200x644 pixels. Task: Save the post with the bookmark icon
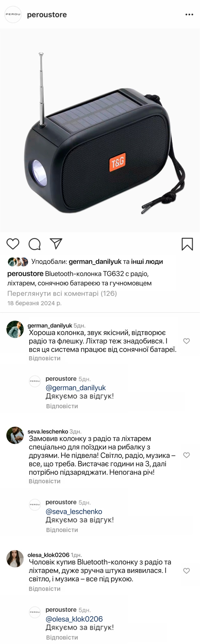pyautogui.click(x=187, y=244)
